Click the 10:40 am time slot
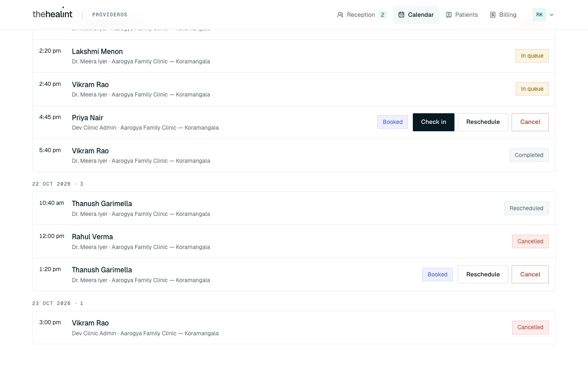The width and height of the screenshot is (588, 368). [x=51, y=203]
